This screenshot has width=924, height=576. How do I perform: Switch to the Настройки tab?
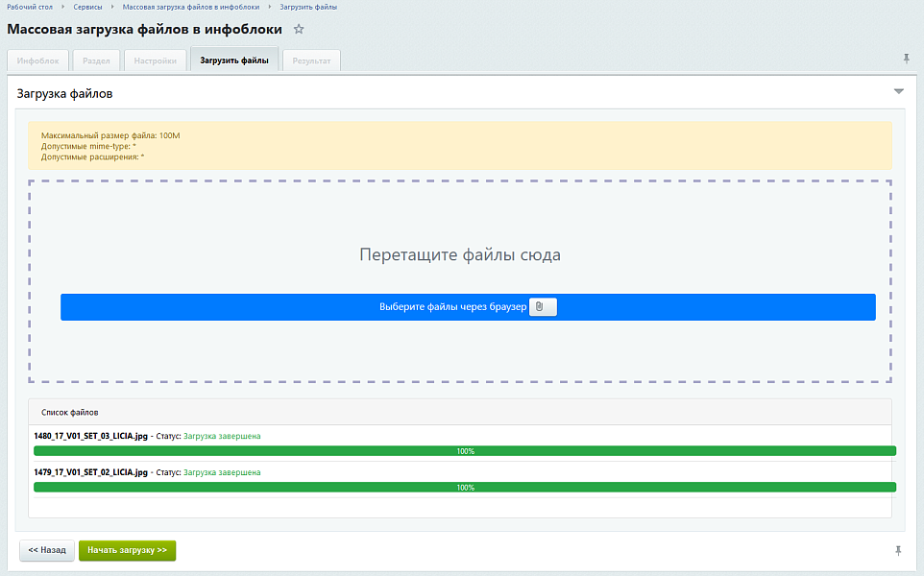[x=155, y=60]
